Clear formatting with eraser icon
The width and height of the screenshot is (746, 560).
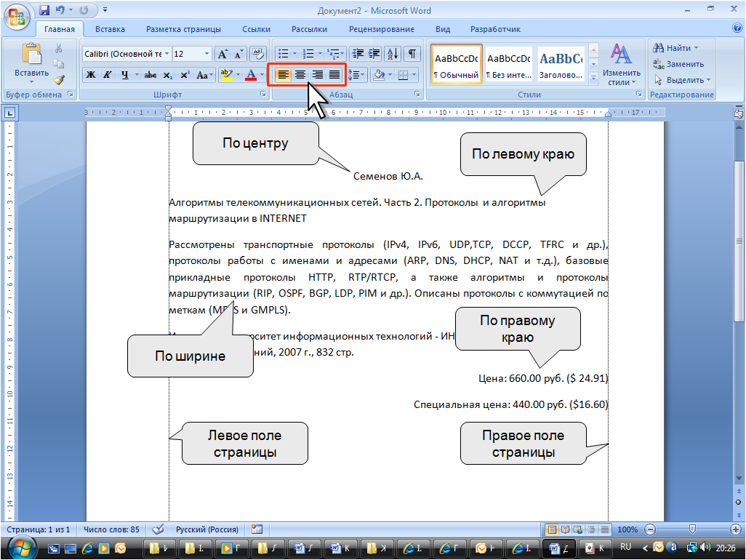[257, 54]
